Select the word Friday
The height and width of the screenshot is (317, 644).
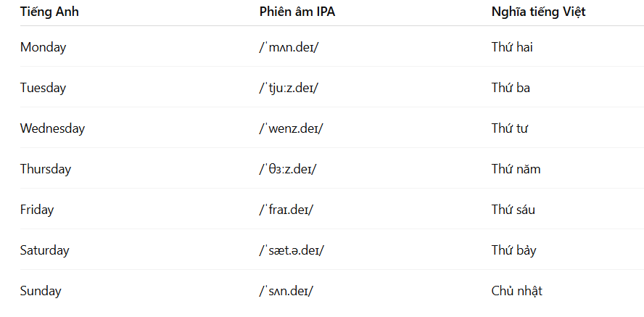pyautogui.click(x=37, y=210)
